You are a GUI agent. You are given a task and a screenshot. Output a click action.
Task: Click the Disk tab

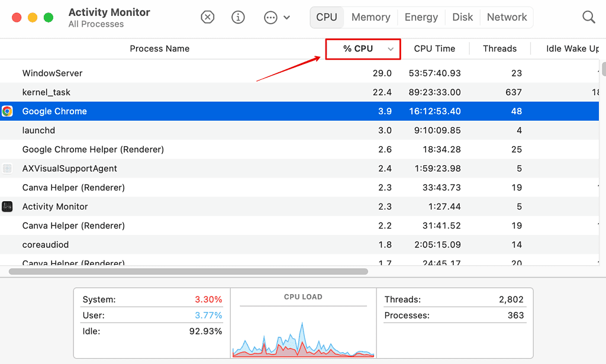(462, 17)
